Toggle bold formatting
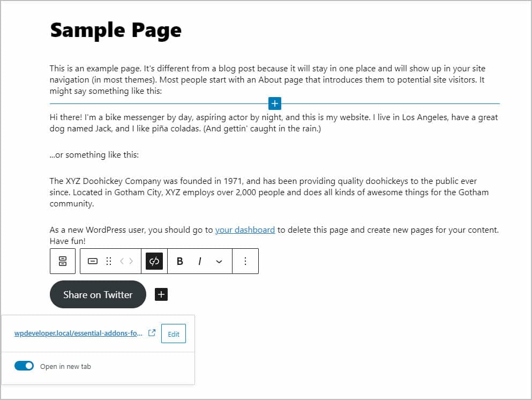Image resolution: width=532 pixels, height=400 pixels. tap(180, 261)
